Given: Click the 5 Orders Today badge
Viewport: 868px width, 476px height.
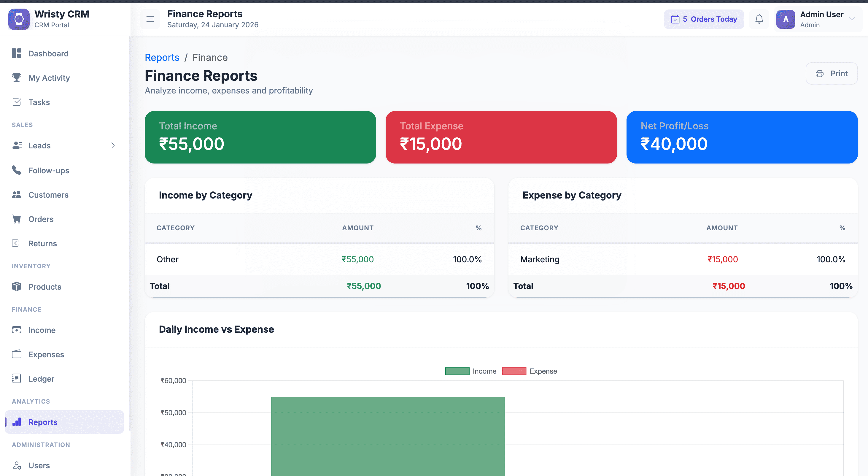Looking at the screenshot, I should pyautogui.click(x=704, y=19).
